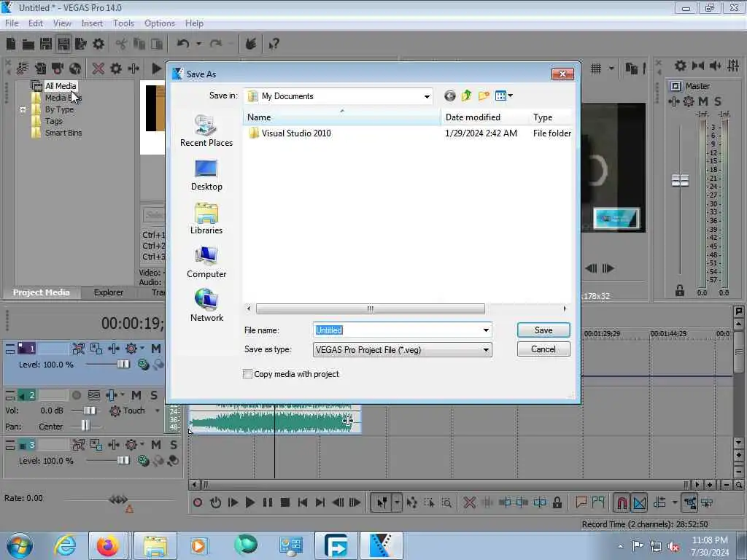Sort by the Name column header
The width and height of the screenshot is (747, 560).
[341, 117]
